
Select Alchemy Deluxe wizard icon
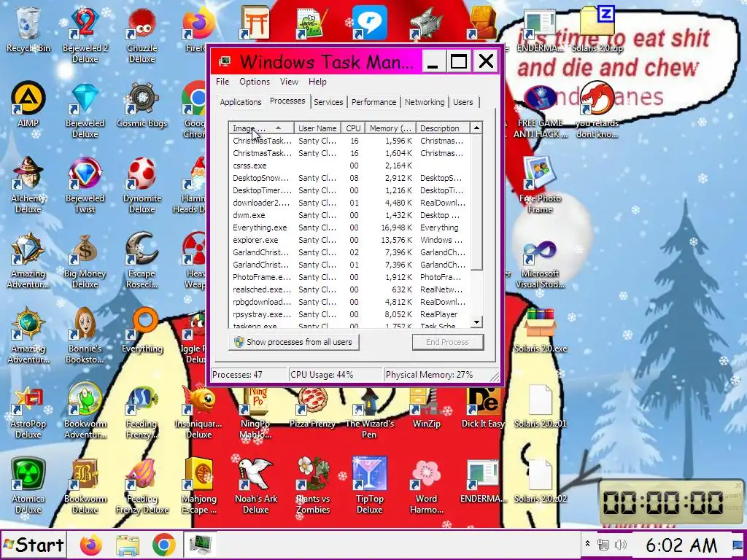pos(28,184)
